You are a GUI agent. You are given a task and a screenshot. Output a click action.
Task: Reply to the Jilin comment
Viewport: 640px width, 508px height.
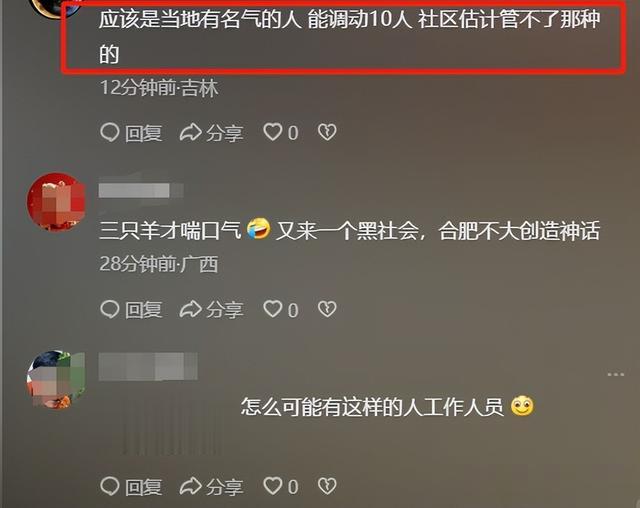click(131, 133)
